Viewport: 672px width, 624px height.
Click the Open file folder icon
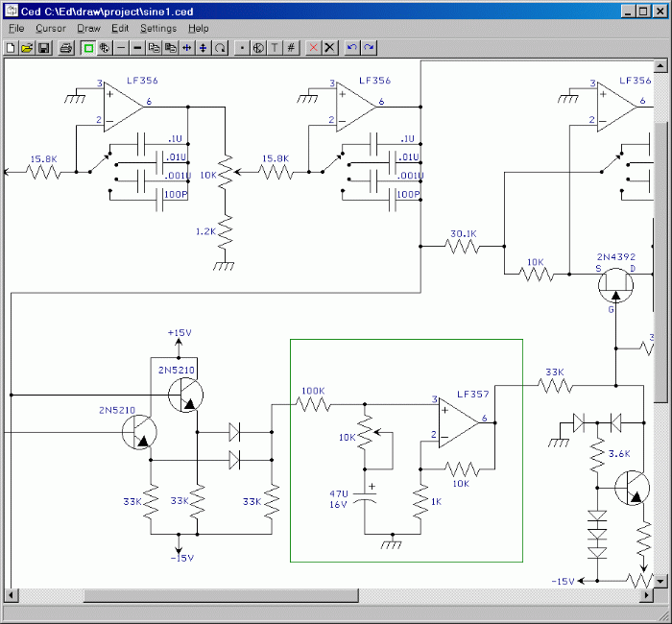27,47
